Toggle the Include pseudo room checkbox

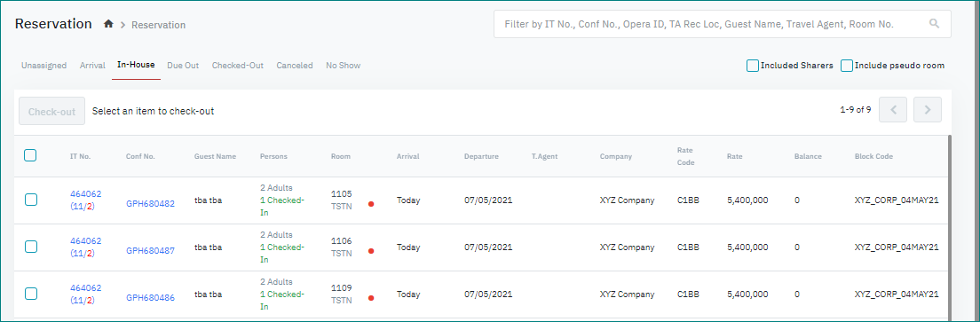coord(847,66)
